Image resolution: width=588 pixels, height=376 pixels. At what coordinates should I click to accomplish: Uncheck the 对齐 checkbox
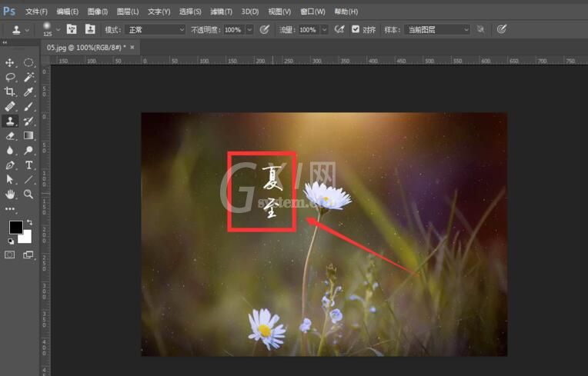click(x=356, y=29)
